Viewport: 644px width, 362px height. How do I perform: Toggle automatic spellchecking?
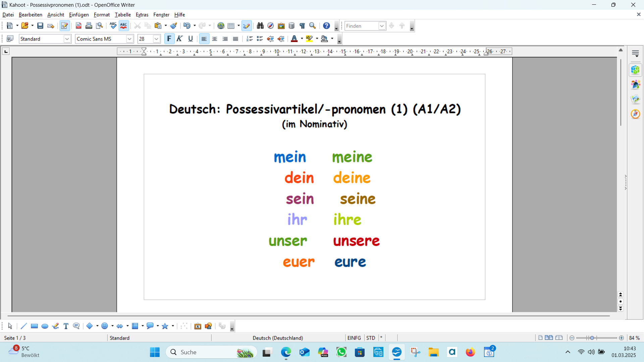123,25
